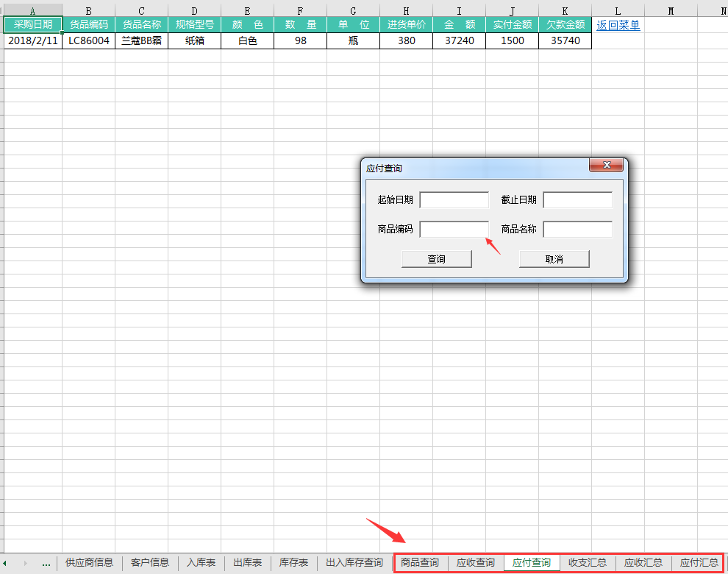Click the 取消 button in the dialog
This screenshot has width=728, height=574.
point(554,259)
